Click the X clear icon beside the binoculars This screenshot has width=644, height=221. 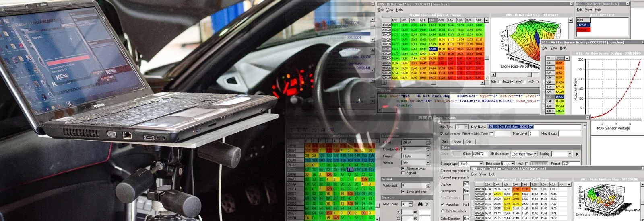[427, 204]
